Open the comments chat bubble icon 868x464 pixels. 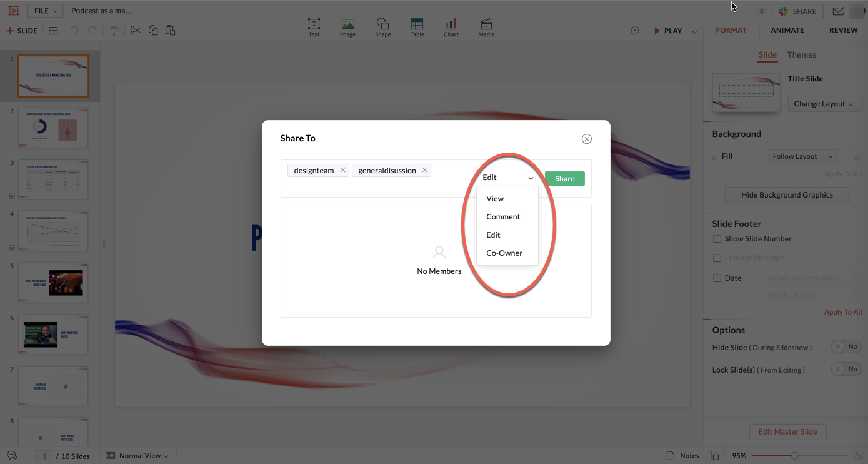point(12,456)
